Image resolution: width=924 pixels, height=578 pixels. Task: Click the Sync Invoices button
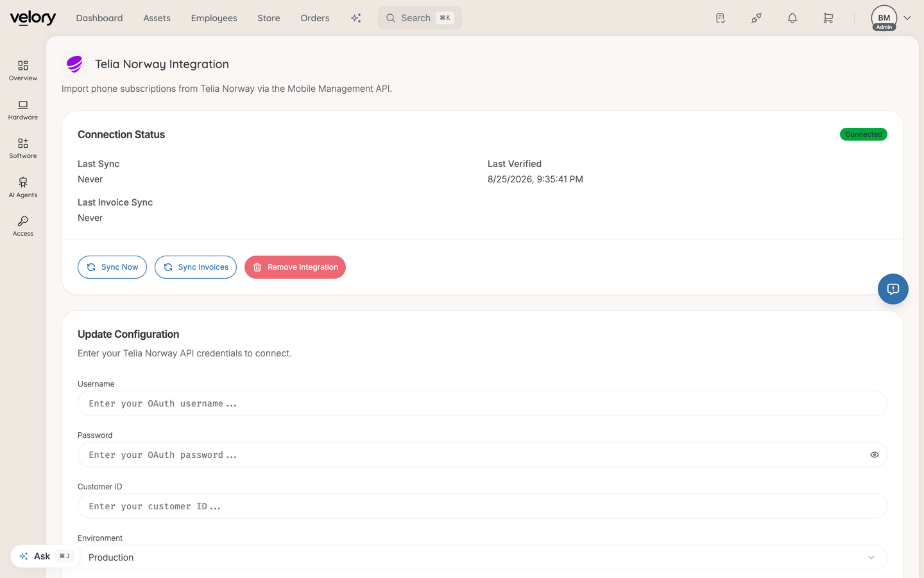point(196,267)
